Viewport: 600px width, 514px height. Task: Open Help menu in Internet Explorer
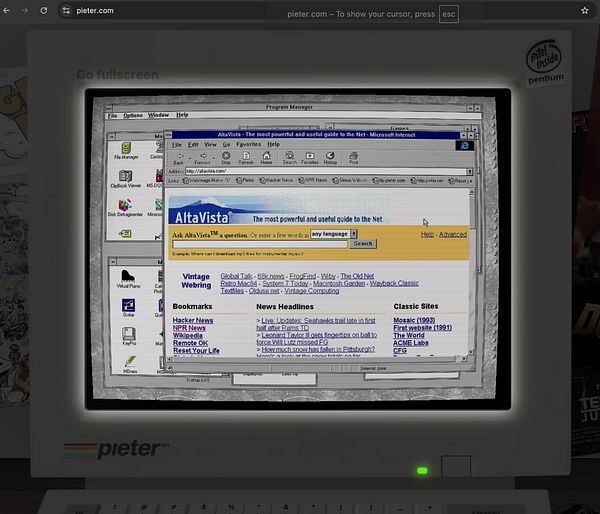273,144
